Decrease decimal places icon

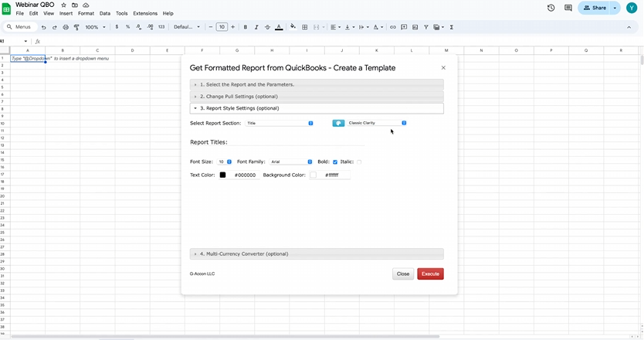(x=139, y=27)
